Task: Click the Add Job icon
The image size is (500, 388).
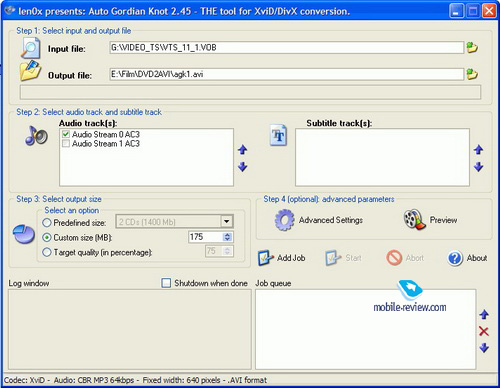Action: 266,258
